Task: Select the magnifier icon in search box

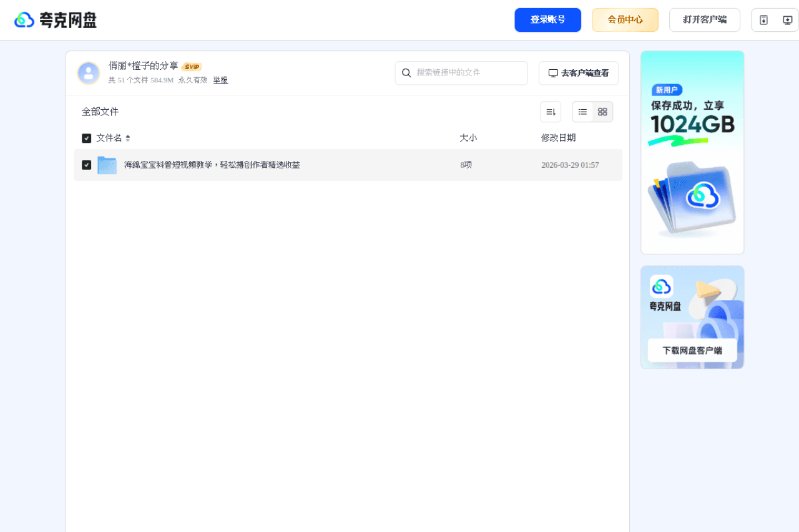Action: [406, 73]
